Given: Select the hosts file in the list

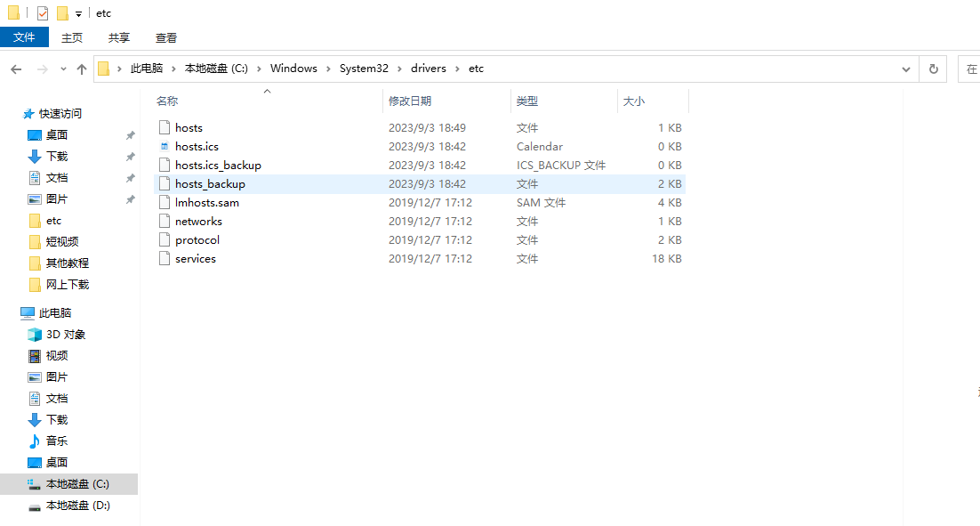Looking at the screenshot, I should click(189, 127).
